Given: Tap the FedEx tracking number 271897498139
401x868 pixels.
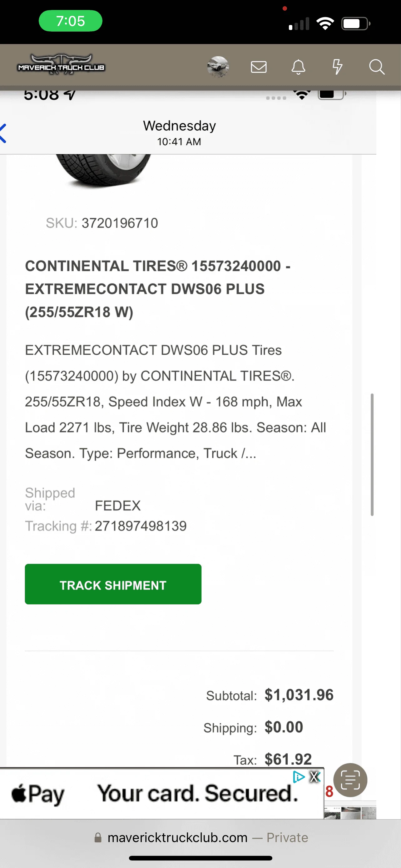Looking at the screenshot, I should (x=141, y=526).
